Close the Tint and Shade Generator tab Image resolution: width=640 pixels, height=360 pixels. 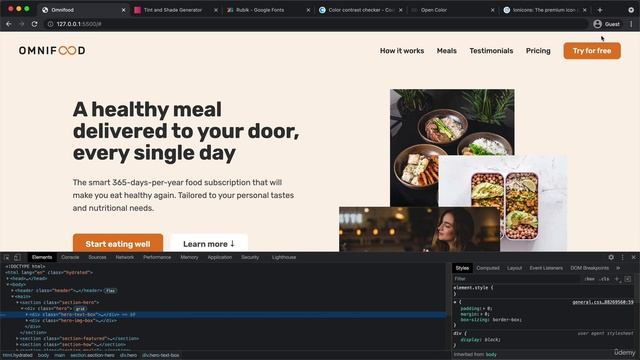pos(216,10)
